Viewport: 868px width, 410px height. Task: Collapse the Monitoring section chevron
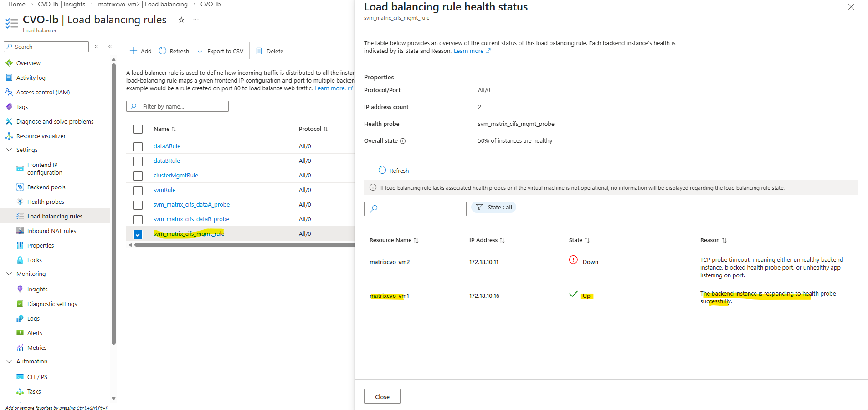tap(9, 274)
